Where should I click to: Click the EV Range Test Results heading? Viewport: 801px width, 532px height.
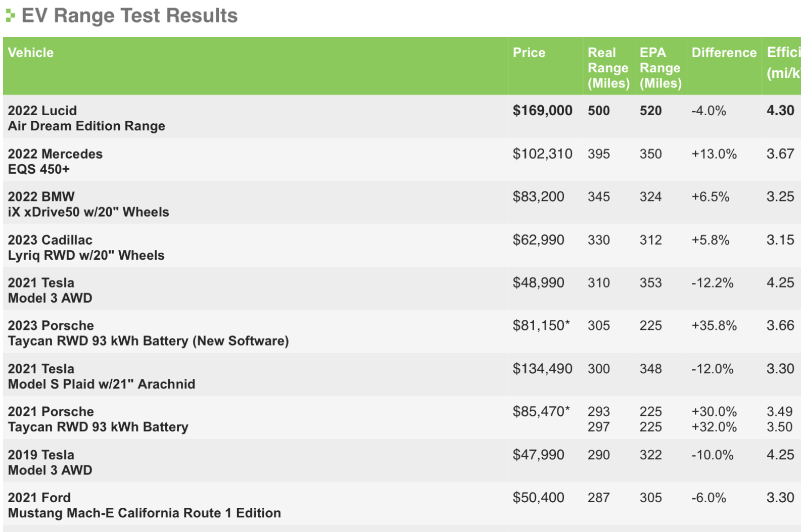click(x=129, y=16)
